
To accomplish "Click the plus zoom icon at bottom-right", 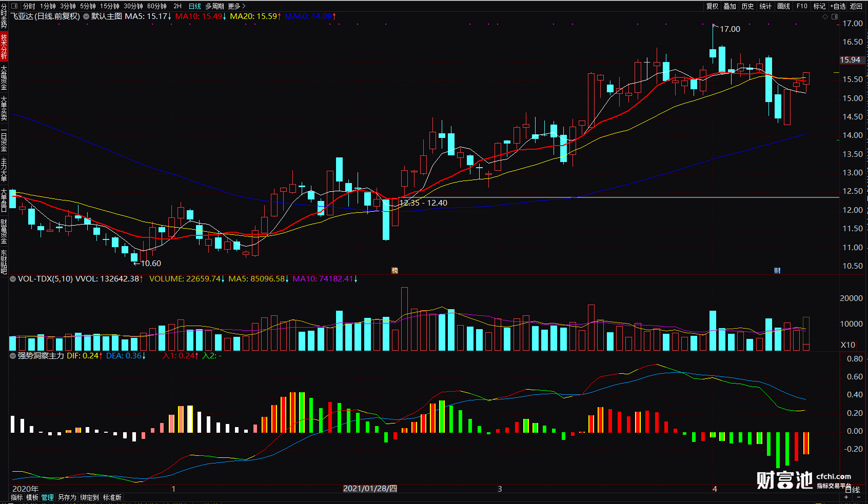I will pyautogui.click(x=846, y=497).
